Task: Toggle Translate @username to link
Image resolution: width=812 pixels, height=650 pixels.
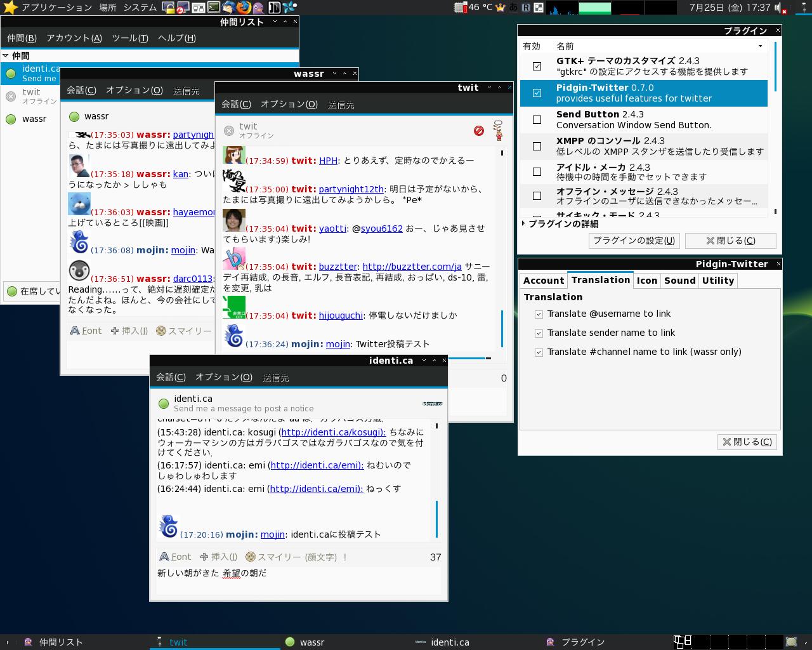Action: [x=539, y=314]
